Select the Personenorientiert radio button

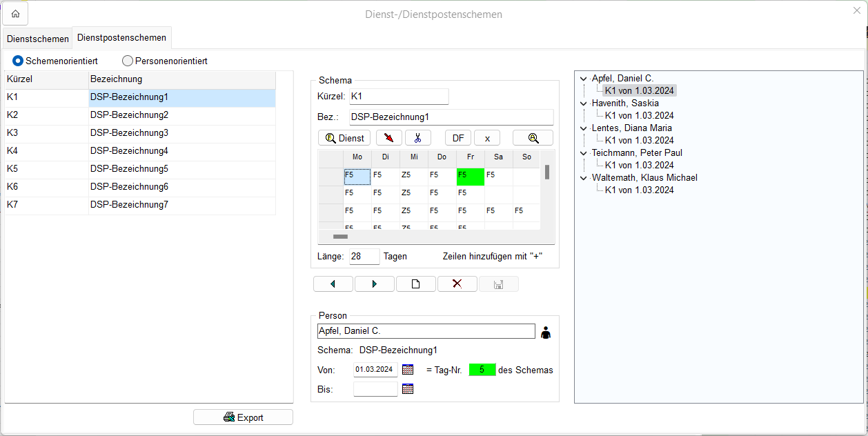128,61
